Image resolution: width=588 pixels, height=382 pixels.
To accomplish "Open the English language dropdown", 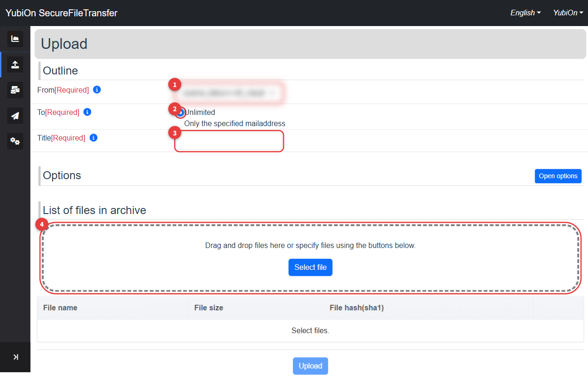I will click(x=525, y=13).
